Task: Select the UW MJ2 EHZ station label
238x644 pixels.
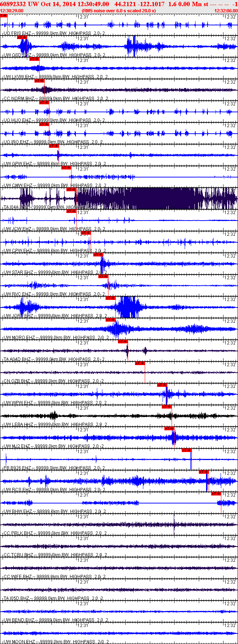Action: [x=17, y=446]
